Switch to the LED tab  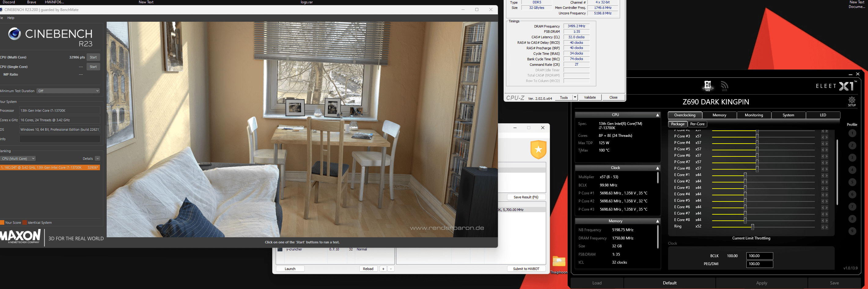823,115
